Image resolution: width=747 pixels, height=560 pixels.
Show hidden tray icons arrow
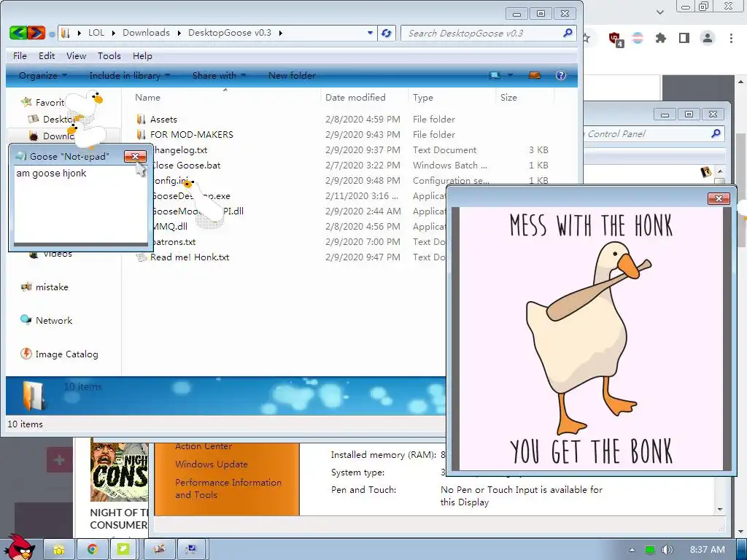[632, 550]
